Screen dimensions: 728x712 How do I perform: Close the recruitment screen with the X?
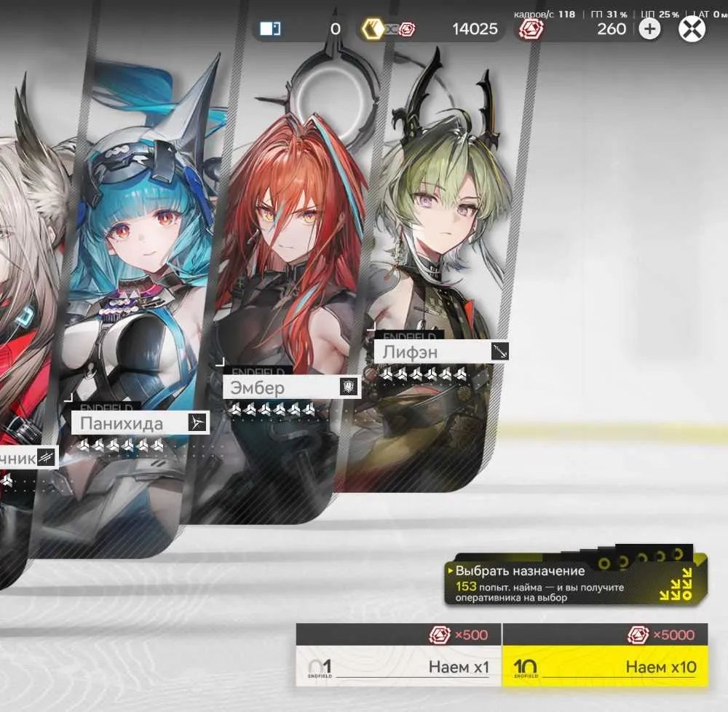point(692,29)
